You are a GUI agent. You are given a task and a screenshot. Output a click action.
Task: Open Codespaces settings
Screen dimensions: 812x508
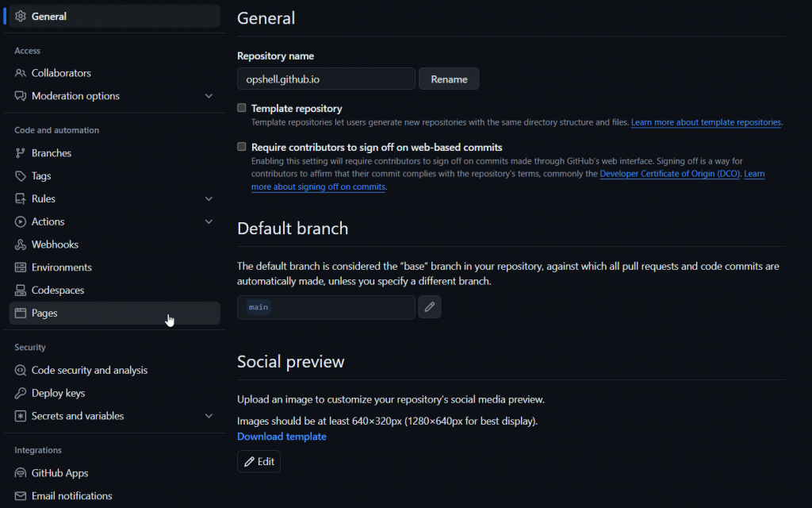(114, 291)
